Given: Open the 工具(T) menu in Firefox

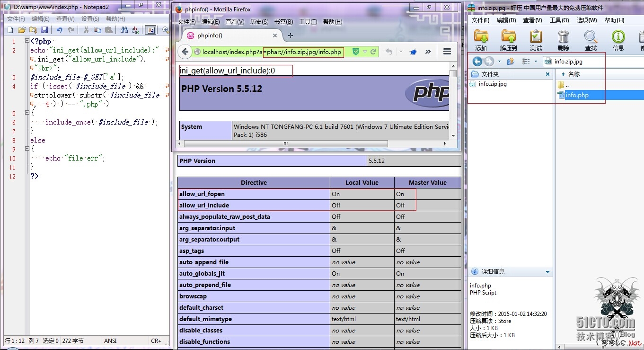Looking at the screenshot, I should pyautogui.click(x=308, y=22).
